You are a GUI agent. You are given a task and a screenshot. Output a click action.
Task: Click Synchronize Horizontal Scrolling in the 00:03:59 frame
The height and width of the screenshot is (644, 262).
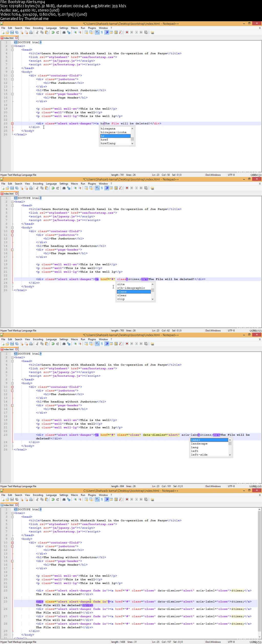(91, 499)
